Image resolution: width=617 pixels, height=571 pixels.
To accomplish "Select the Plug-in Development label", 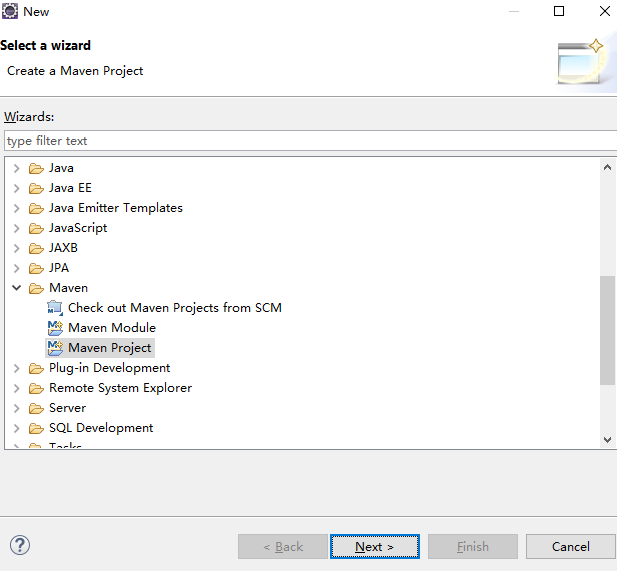I will (x=109, y=368).
